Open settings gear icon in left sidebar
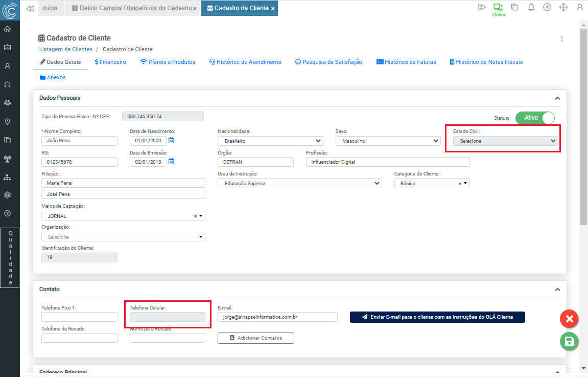Image resolution: width=588 pixels, height=377 pixels. tap(8, 195)
